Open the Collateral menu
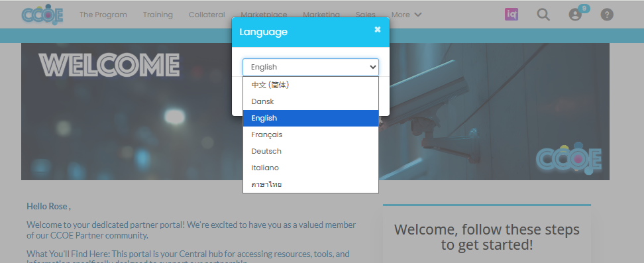Screen dimensions: 644x263 click(x=207, y=15)
